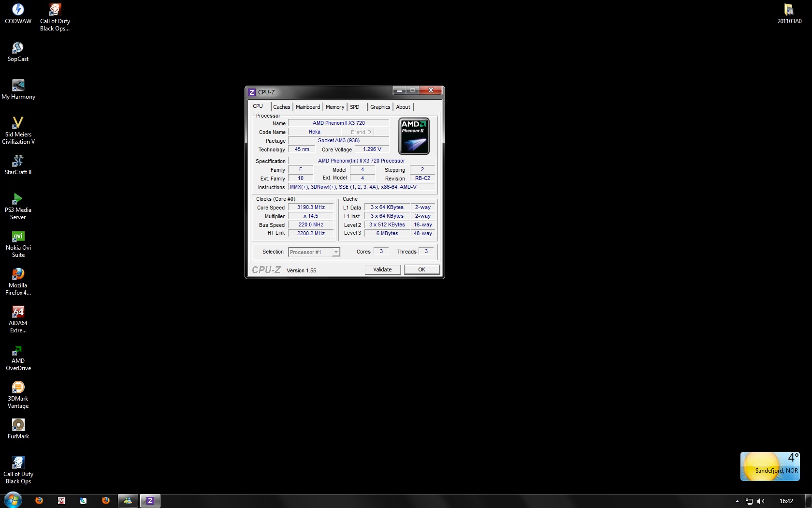This screenshot has width=812, height=508.
Task: Open the SopCast desktop icon
Action: [18, 51]
